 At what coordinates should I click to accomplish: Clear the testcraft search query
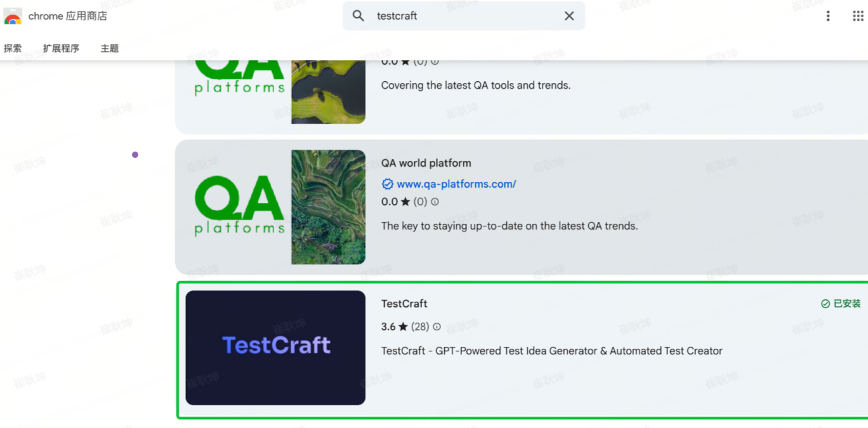(x=569, y=16)
